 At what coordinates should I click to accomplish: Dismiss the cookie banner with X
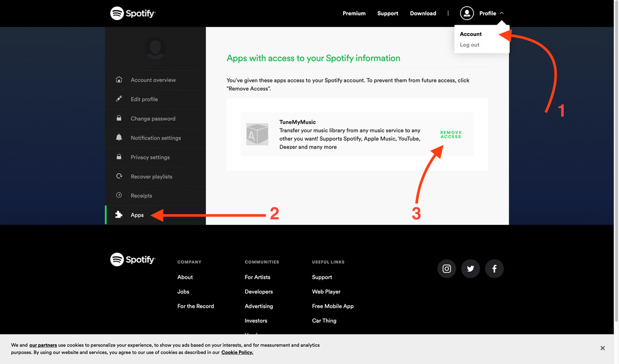[x=602, y=349]
